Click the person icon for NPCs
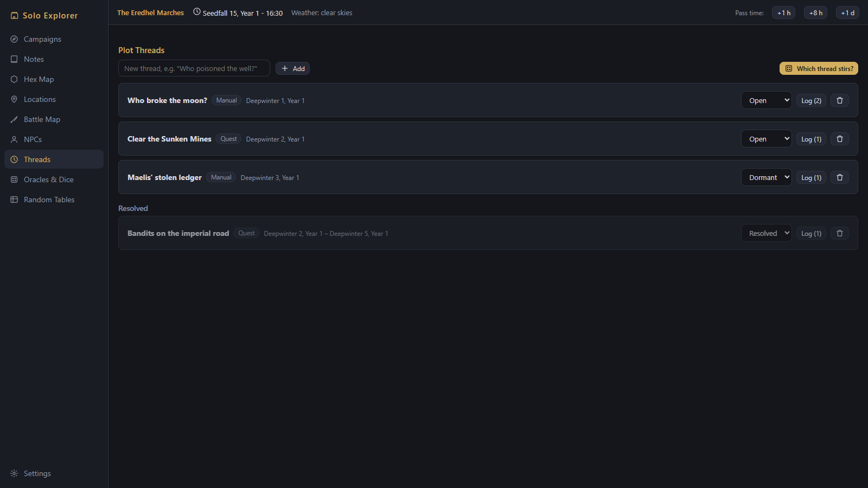 [x=14, y=139]
